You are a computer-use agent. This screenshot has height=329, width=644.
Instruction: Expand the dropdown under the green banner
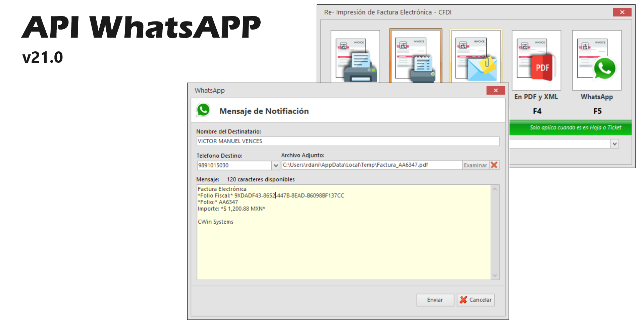614,144
